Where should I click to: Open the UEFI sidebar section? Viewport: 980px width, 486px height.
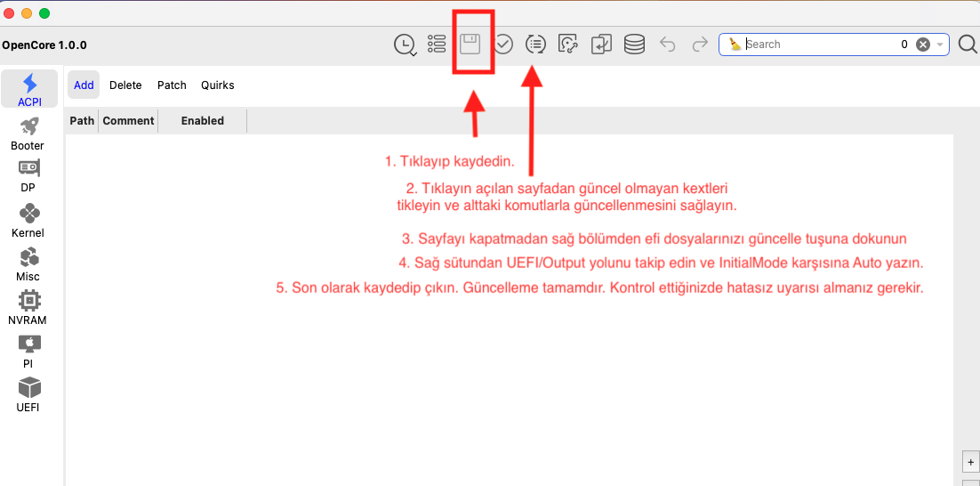(28, 395)
